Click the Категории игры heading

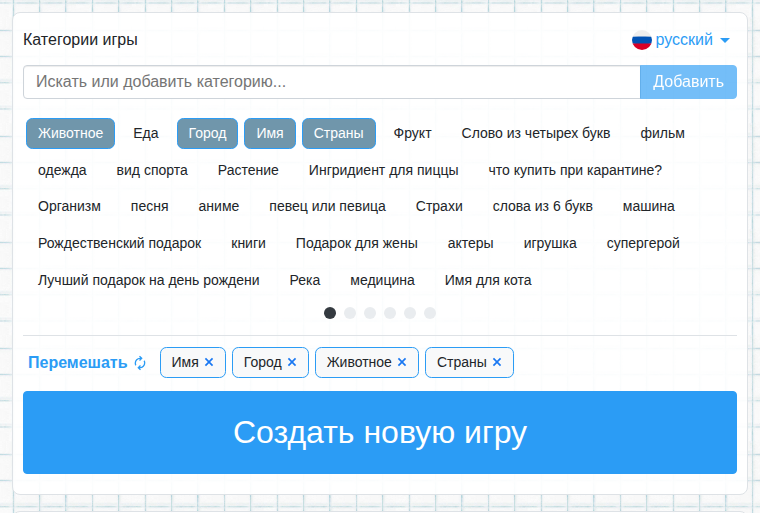(x=80, y=40)
